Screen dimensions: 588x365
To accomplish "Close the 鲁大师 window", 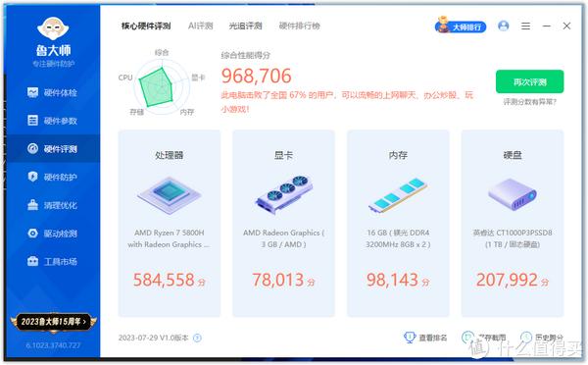I will pos(566,26).
